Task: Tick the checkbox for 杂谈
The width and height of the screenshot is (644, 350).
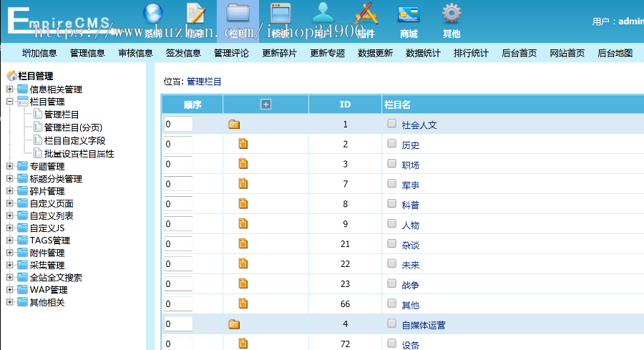Action: tap(392, 243)
